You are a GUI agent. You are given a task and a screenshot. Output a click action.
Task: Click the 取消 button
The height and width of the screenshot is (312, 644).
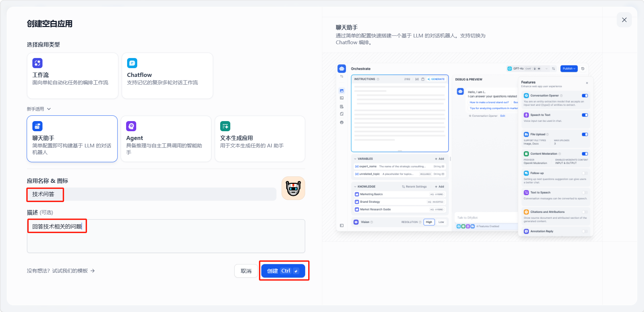(246, 271)
